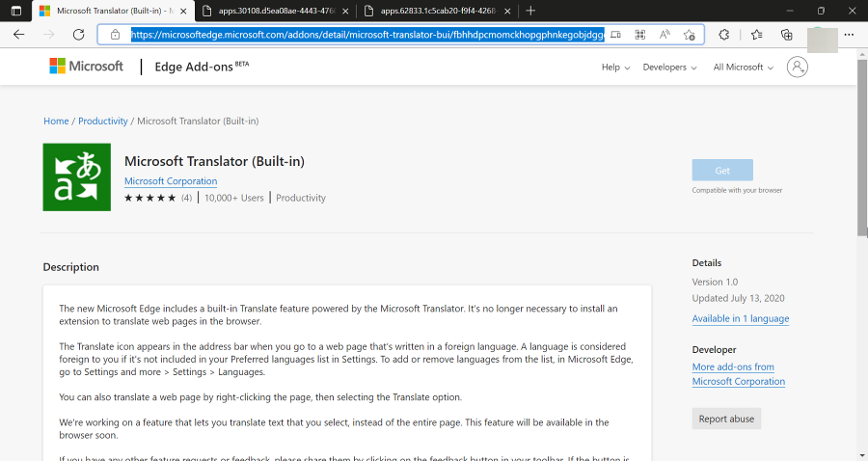Switch to the apps.30108 tab

(276, 11)
